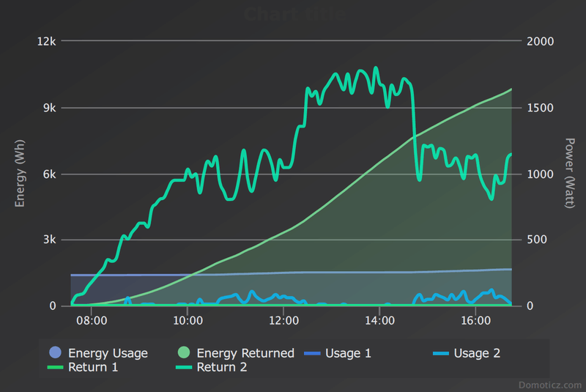Click the Return 2 legend line marker

pos(185,367)
